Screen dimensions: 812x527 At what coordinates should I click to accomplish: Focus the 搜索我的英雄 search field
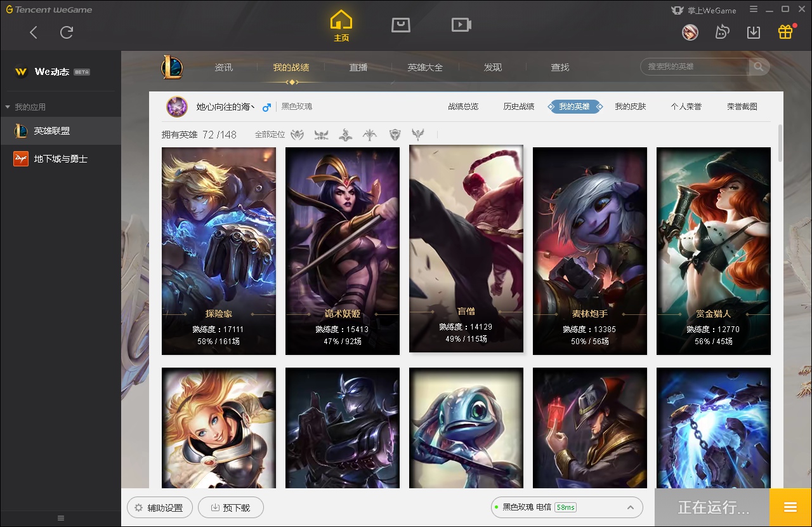pyautogui.click(x=695, y=67)
